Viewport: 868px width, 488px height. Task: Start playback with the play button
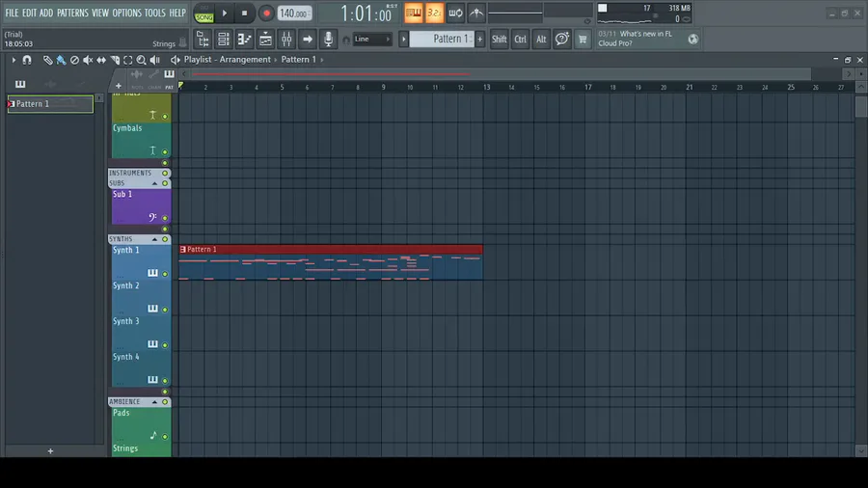pos(225,14)
